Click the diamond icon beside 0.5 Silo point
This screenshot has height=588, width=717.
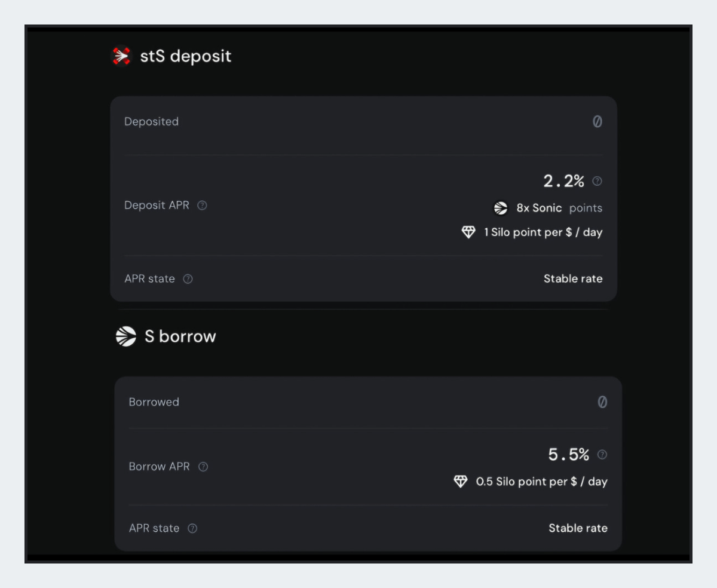tap(461, 482)
